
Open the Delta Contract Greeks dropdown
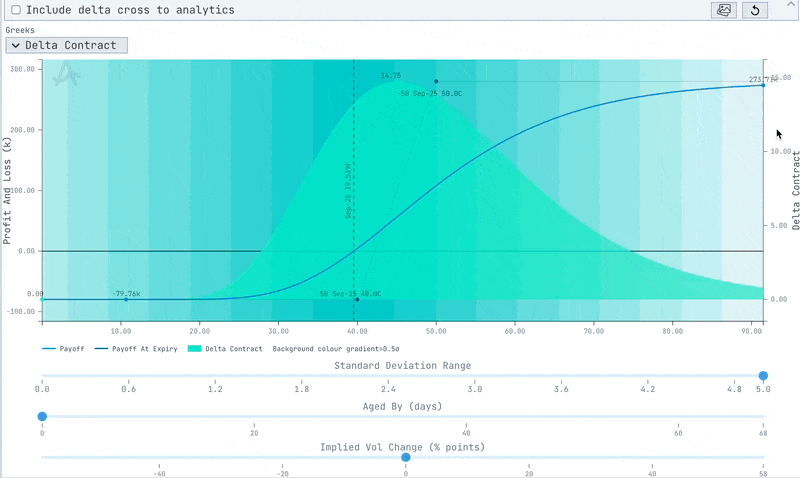click(66, 45)
